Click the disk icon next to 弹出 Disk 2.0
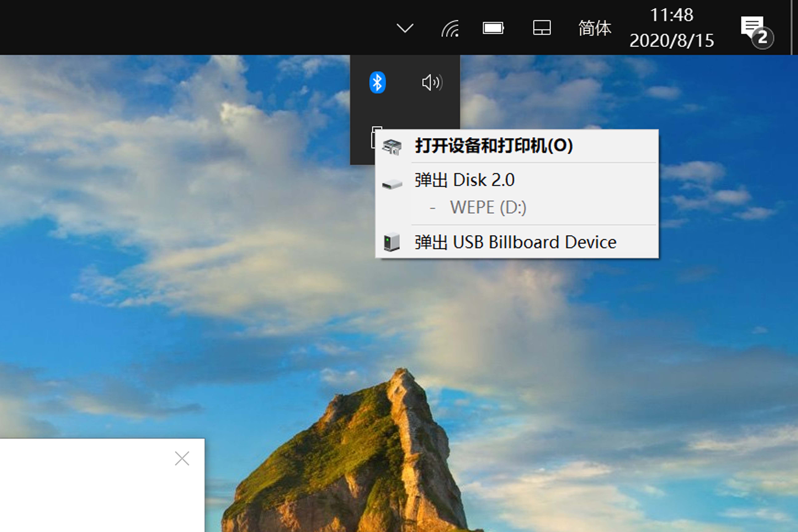 pyautogui.click(x=392, y=184)
